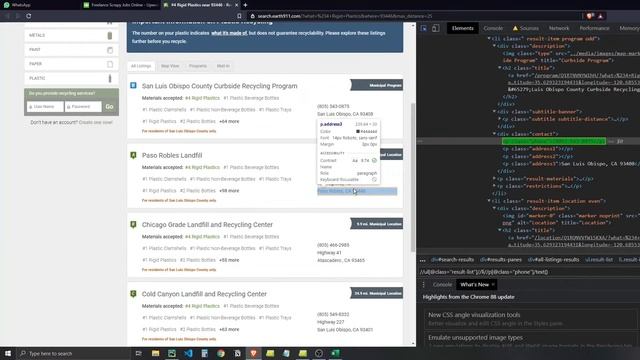Open Google Chrome from the taskbar
The image size is (640, 360).
point(221,353)
